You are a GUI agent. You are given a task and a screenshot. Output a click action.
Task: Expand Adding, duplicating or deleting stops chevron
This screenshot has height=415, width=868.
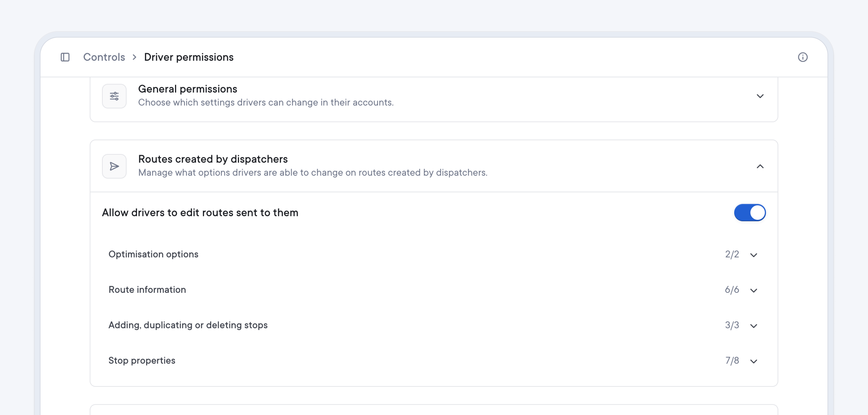[x=754, y=326]
